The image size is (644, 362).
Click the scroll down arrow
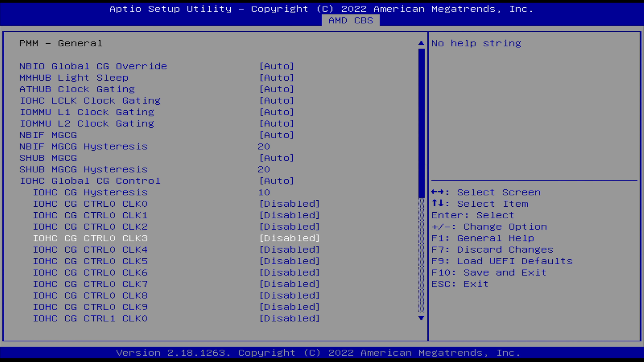click(421, 318)
